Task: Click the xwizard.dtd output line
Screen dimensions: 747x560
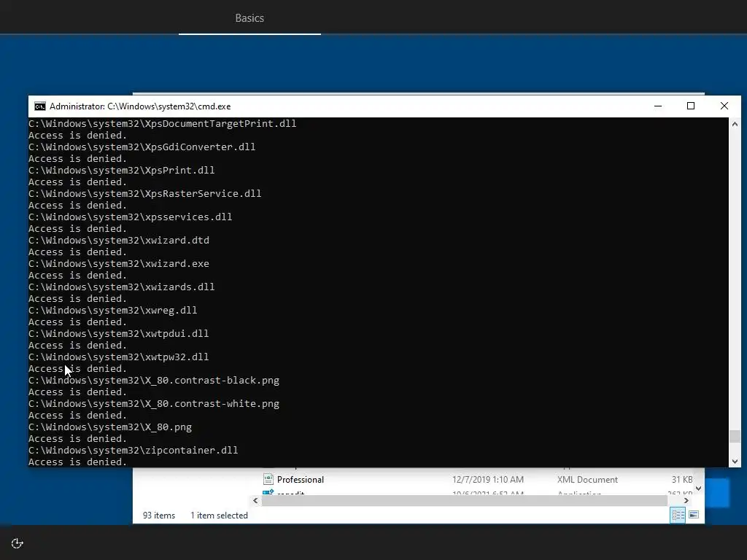Action: click(x=119, y=241)
